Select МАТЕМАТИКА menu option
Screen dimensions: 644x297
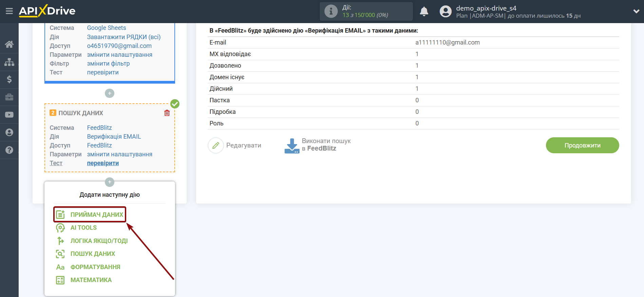pos(91,280)
